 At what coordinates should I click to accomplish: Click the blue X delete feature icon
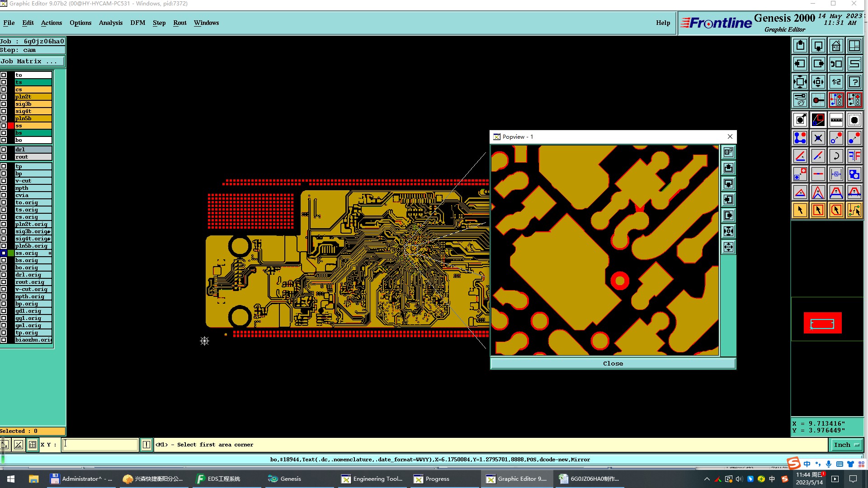click(x=818, y=138)
